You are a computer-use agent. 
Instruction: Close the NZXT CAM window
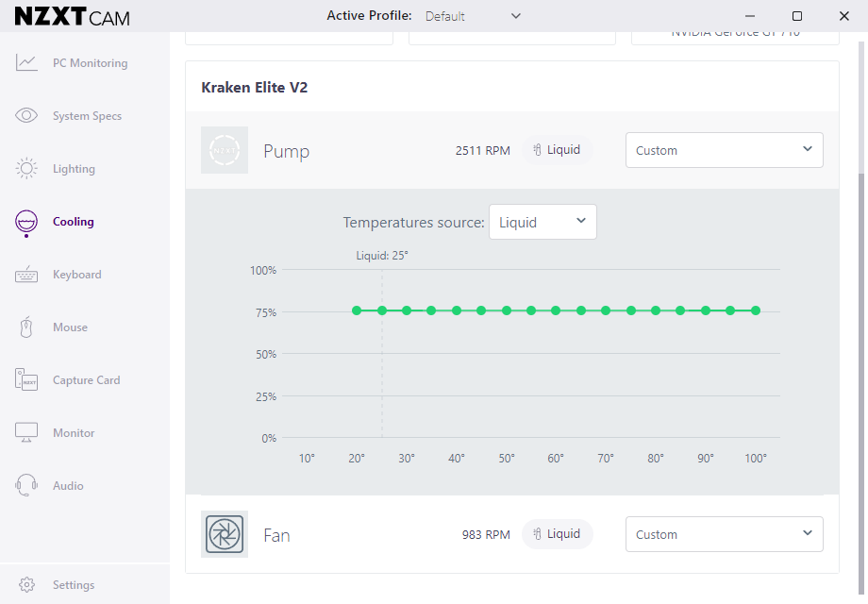coord(844,16)
